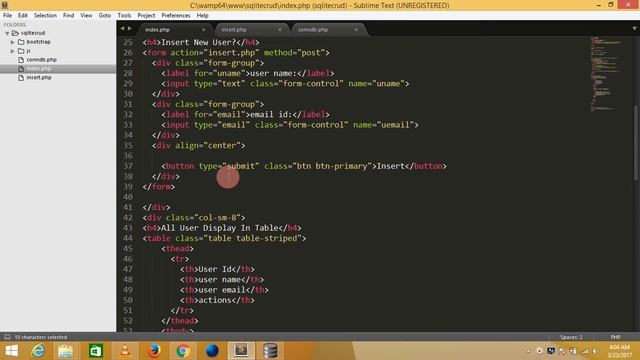Collapse the sqlitecrud folder
The width and height of the screenshot is (640, 360).
[7, 33]
